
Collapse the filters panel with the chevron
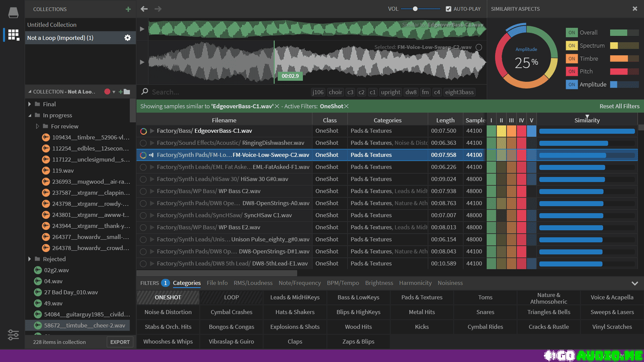[634, 283]
